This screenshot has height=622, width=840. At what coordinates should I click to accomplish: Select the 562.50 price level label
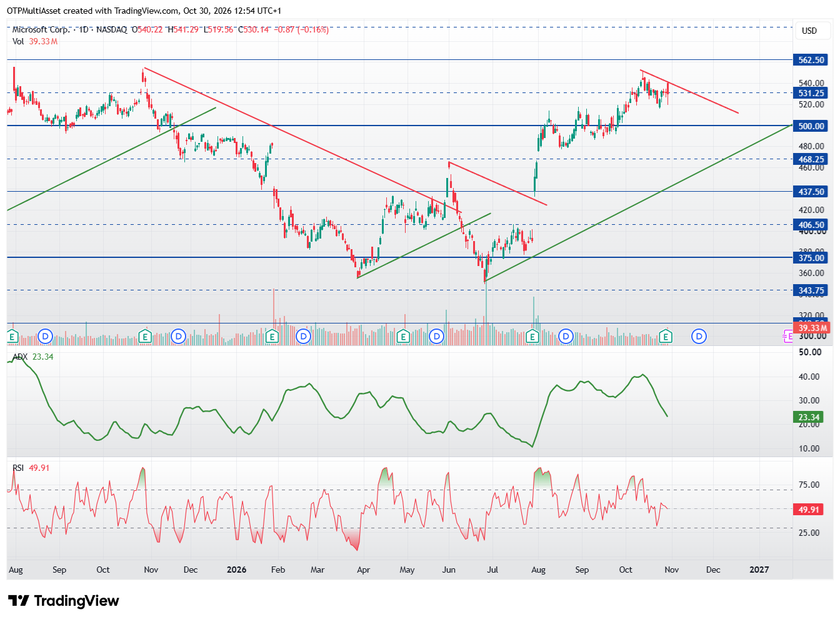click(x=811, y=60)
